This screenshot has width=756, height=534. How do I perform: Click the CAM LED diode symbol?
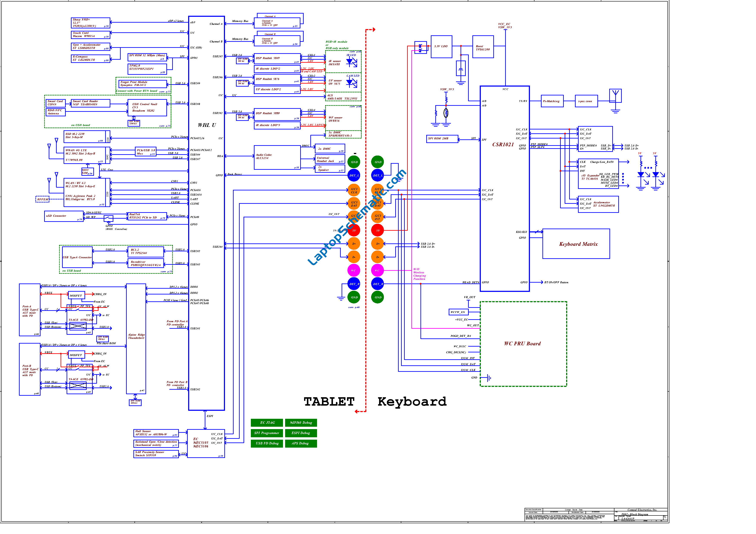coord(351,82)
